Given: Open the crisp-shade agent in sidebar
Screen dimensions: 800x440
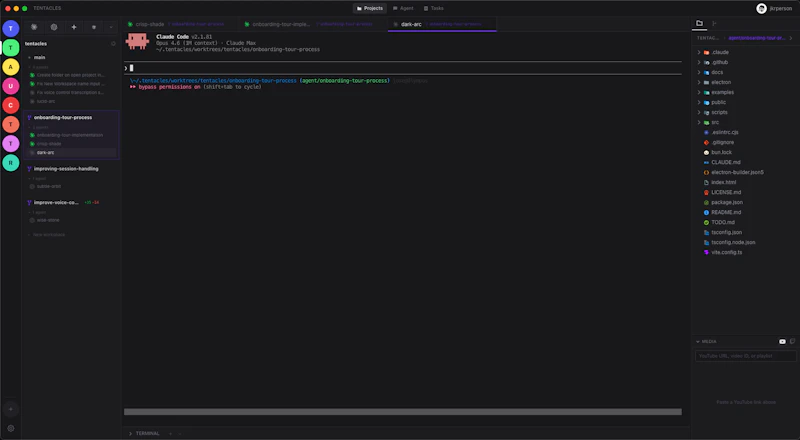Looking at the screenshot, I should coord(49,144).
